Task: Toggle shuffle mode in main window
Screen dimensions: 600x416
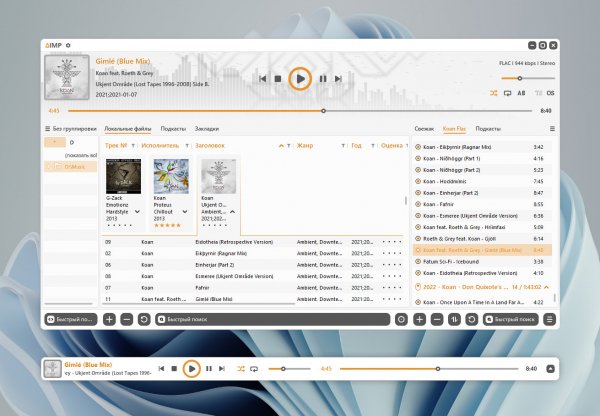Action: [x=494, y=93]
